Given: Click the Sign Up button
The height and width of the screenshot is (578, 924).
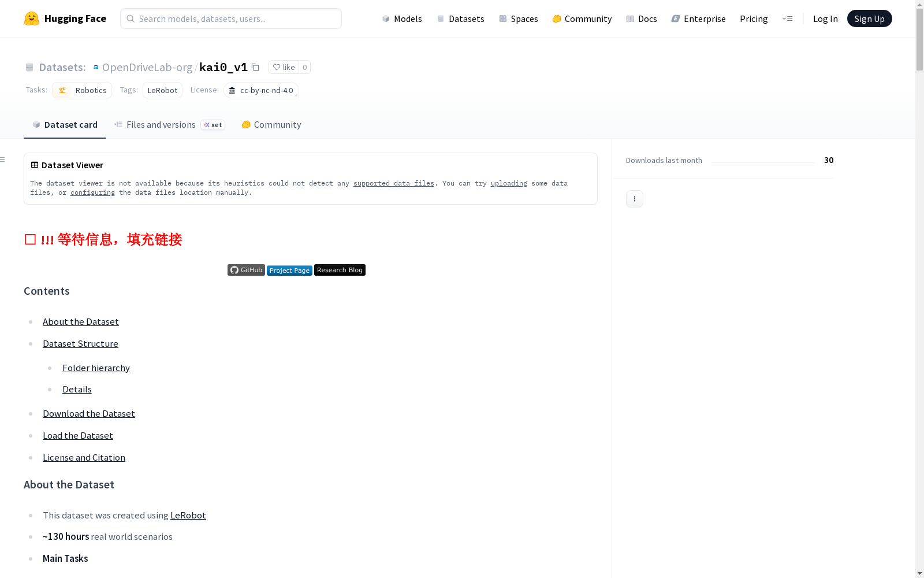Looking at the screenshot, I should (x=869, y=18).
